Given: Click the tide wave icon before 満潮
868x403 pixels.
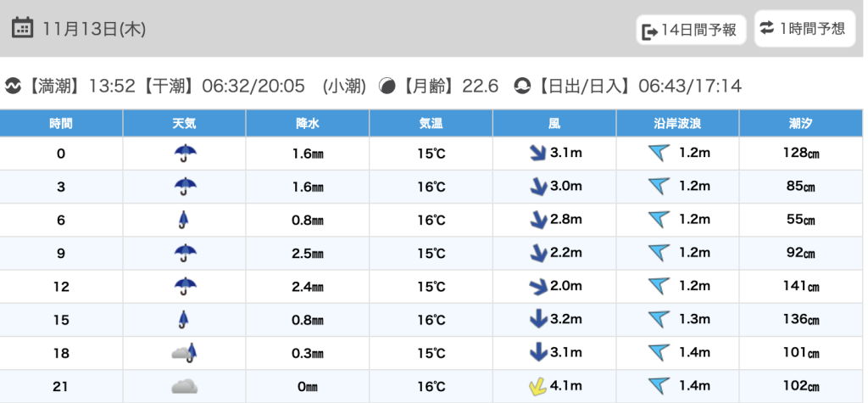Looking at the screenshot, I should (14, 86).
